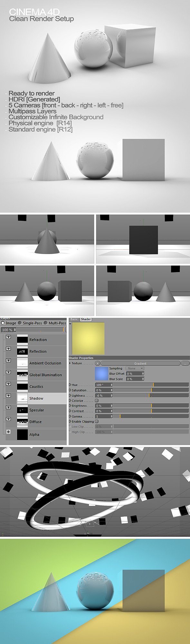Expand the Texture disclosure triangle
This screenshot has height=644, width=190.
click(70, 363)
